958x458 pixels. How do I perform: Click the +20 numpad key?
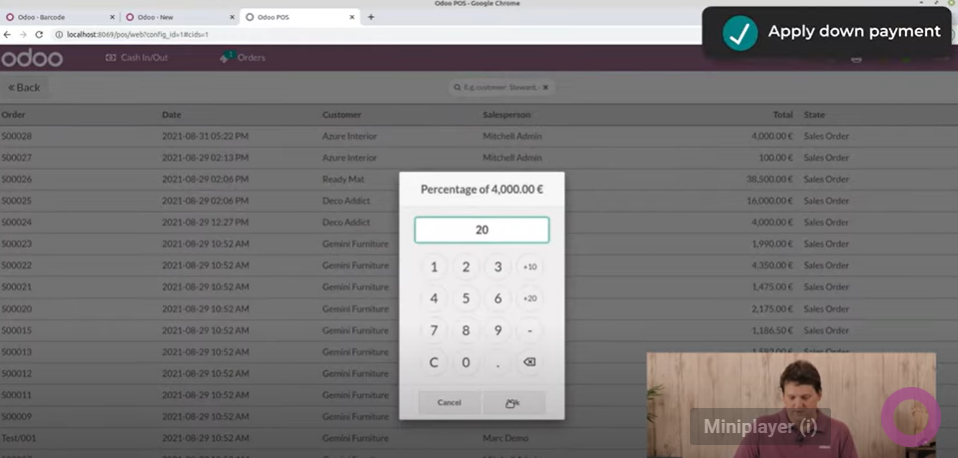[530, 299]
